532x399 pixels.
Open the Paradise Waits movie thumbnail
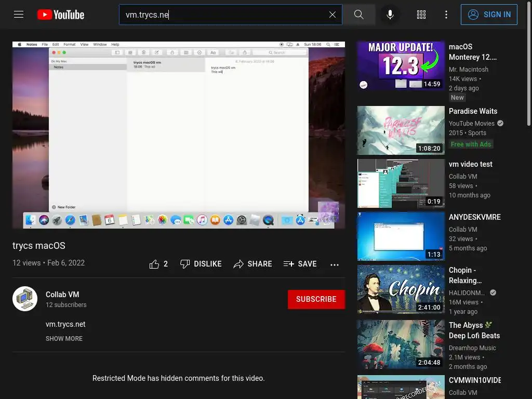(401, 130)
